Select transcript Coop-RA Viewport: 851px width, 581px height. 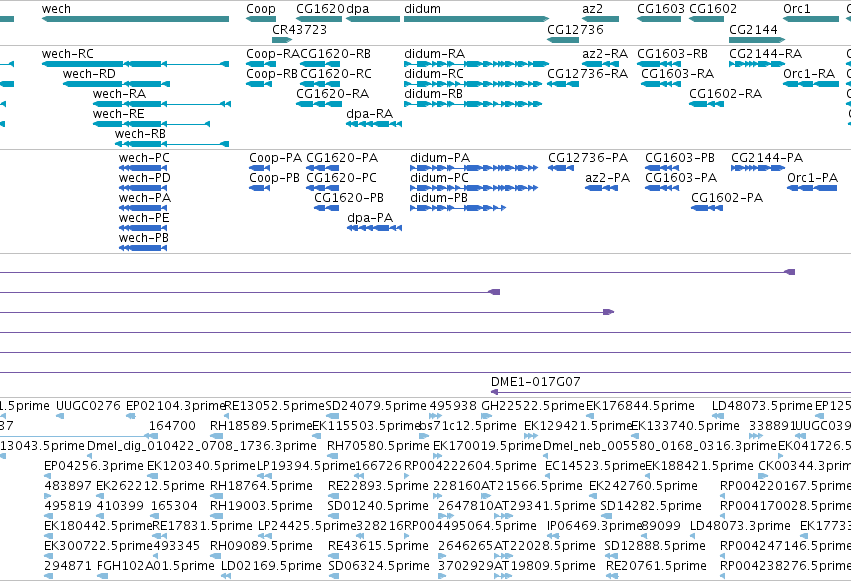pos(261,64)
